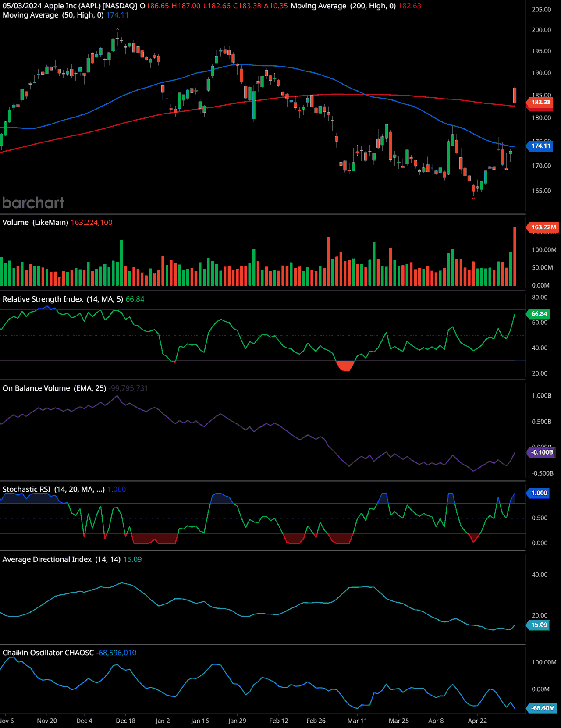Click the 1.000B On Balance Volume axis label
The height and width of the screenshot is (728, 561).
coord(542,395)
